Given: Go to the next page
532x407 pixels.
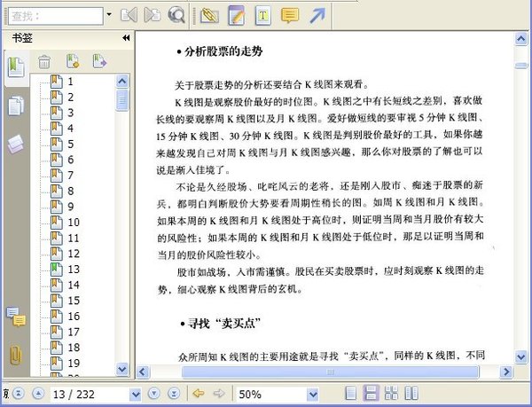Looking at the screenshot, I should point(154,394).
